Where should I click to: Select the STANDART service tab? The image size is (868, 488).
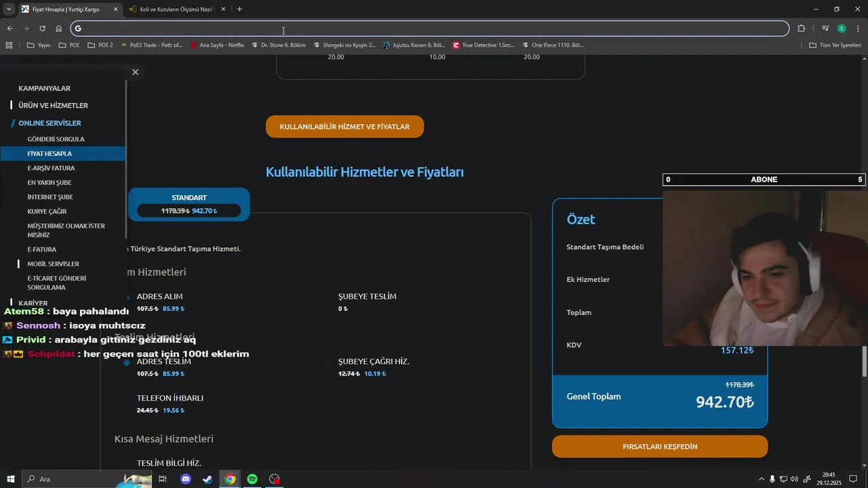(x=189, y=205)
